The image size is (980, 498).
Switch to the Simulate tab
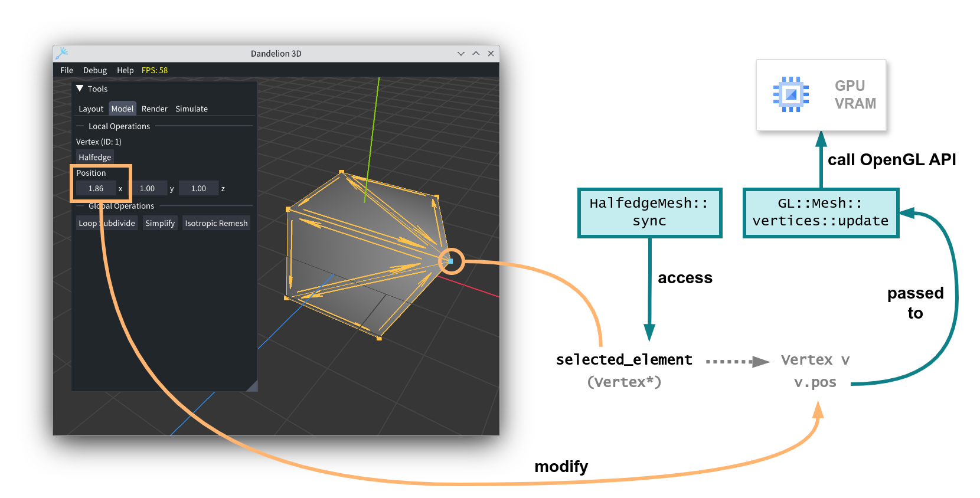(191, 109)
